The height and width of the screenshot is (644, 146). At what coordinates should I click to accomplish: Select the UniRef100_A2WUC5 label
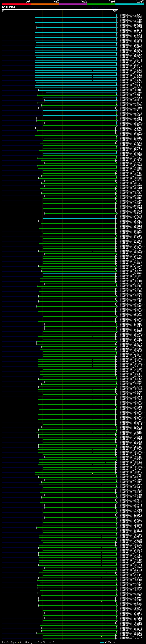pyautogui.click(x=131, y=67)
